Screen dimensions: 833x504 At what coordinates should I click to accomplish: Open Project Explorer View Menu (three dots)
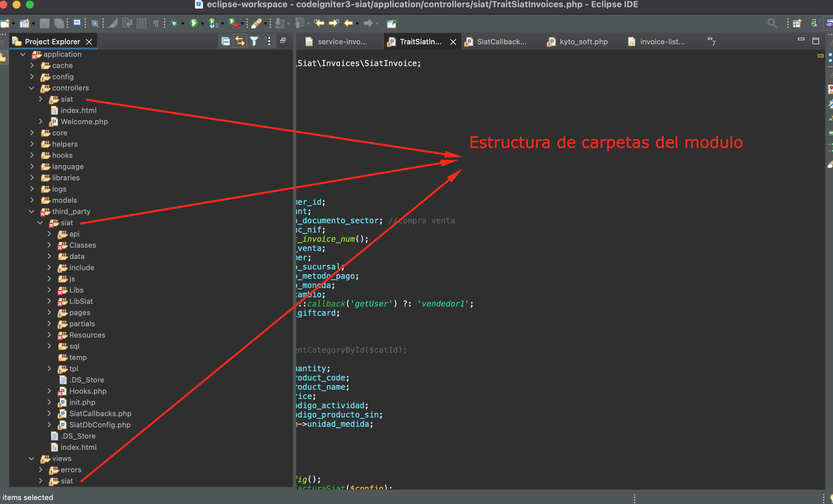click(269, 42)
